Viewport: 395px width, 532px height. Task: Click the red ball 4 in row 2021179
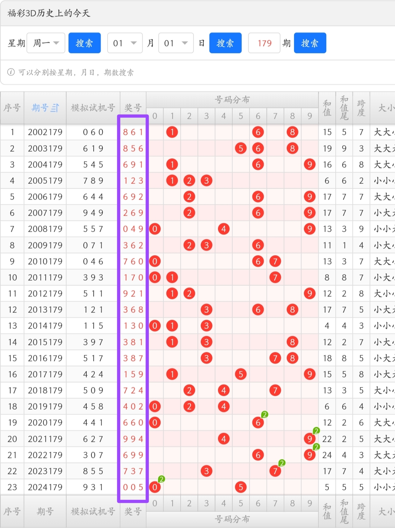(x=223, y=439)
